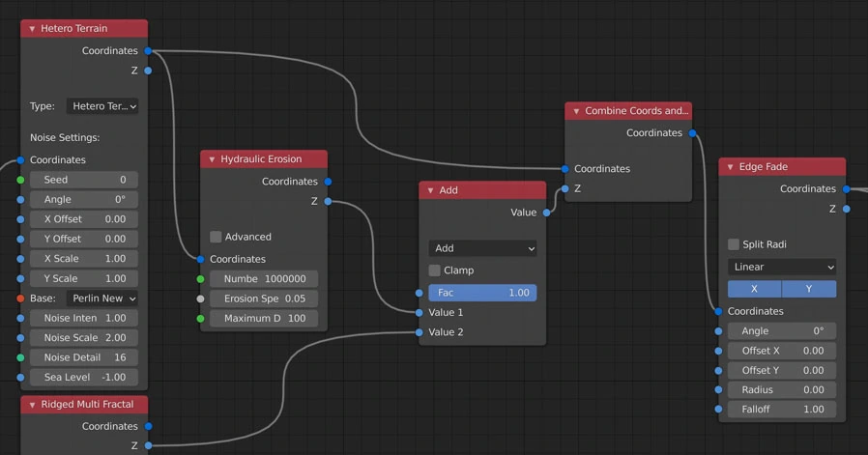Click the Hetero Terrain Coordinates output socket

click(148, 51)
